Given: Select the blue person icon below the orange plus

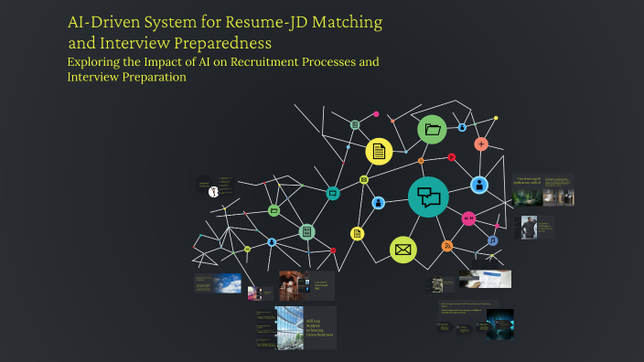Looking at the screenshot, I should 479,185.
